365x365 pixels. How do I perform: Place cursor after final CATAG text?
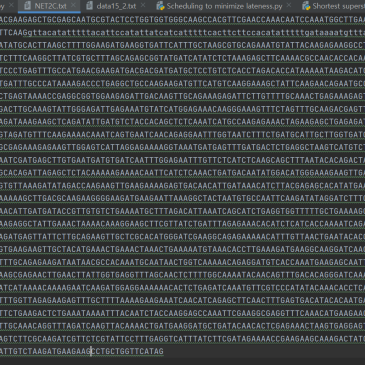click(164, 351)
